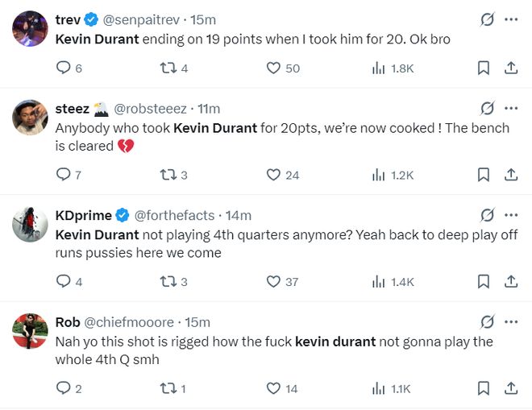This screenshot has height=410, width=532.
Task: Share trev's tweet
Action: pyautogui.click(x=510, y=68)
